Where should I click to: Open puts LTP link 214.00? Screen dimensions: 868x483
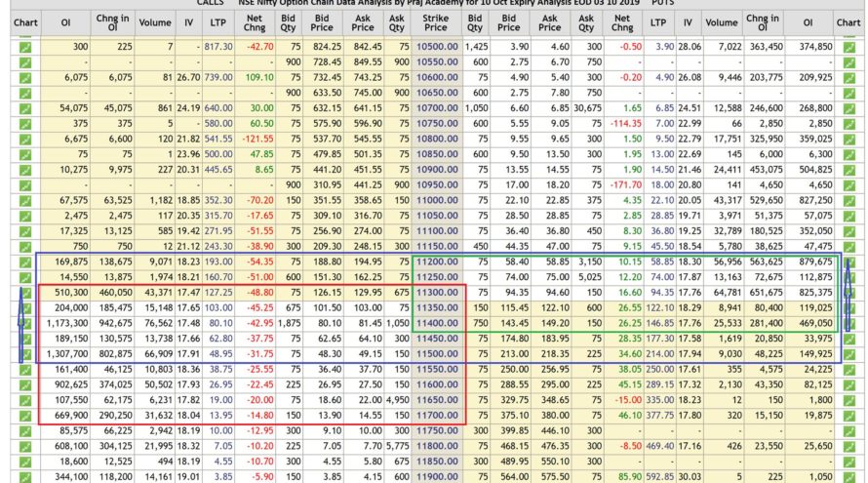660,354
